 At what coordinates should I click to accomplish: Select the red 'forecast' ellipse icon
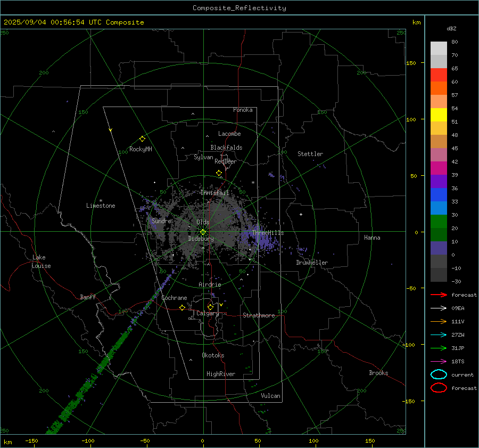point(439,388)
